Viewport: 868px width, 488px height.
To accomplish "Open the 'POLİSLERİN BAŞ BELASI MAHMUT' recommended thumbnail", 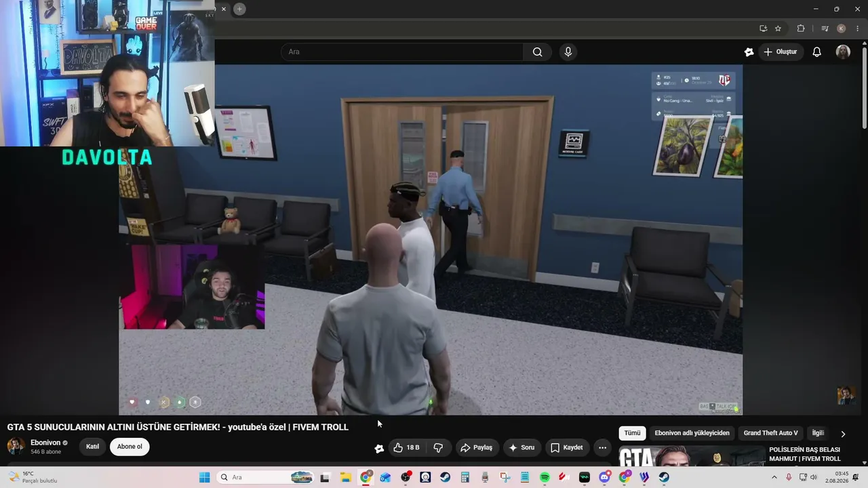I will click(692, 455).
